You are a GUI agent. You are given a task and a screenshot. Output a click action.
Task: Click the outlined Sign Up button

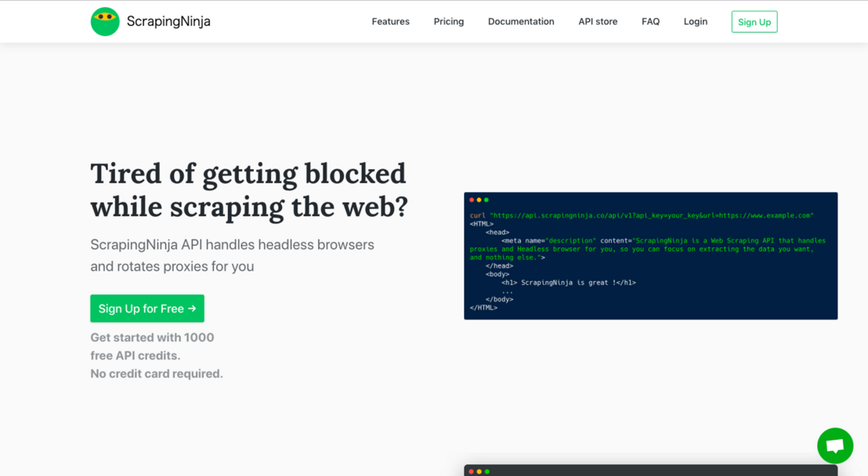point(755,22)
